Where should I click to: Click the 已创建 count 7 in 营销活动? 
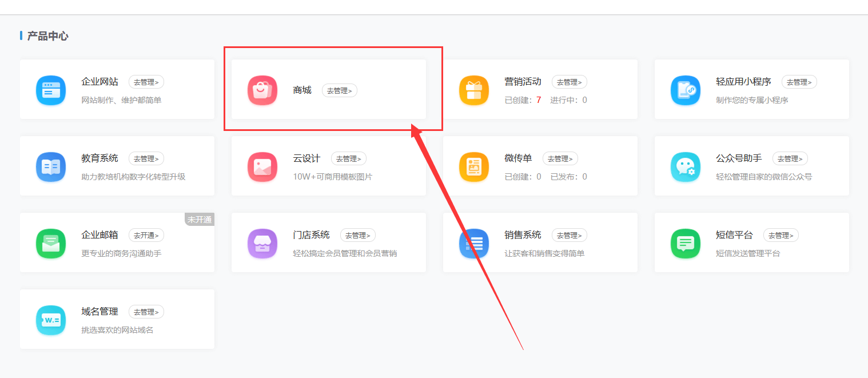click(x=539, y=100)
